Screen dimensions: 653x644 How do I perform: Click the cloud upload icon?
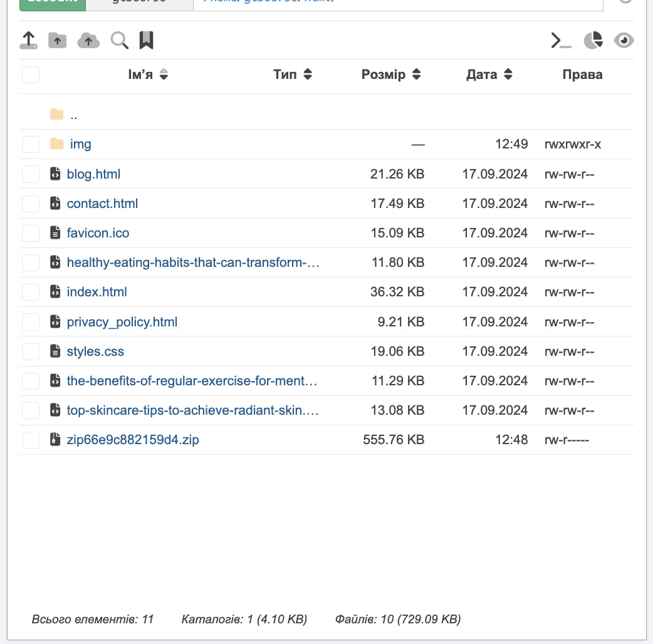tap(88, 41)
